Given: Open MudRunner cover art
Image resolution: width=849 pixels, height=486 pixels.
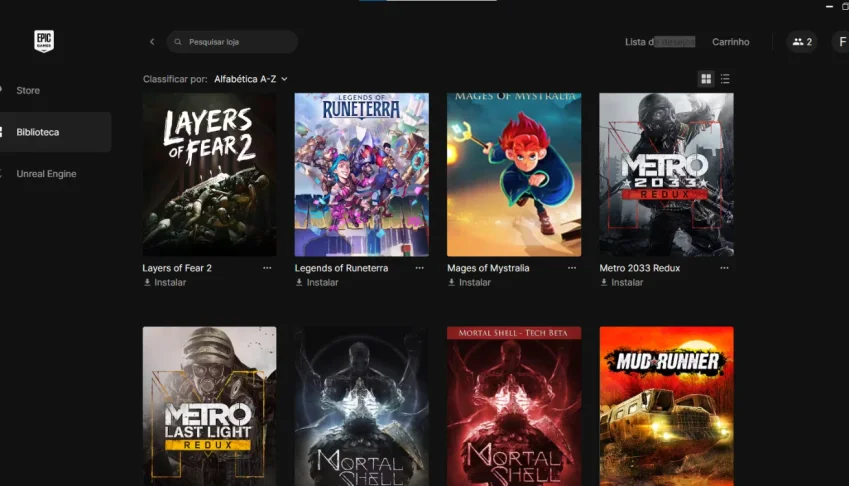Looking at the screenshot, I should click(x=667, y=406).
